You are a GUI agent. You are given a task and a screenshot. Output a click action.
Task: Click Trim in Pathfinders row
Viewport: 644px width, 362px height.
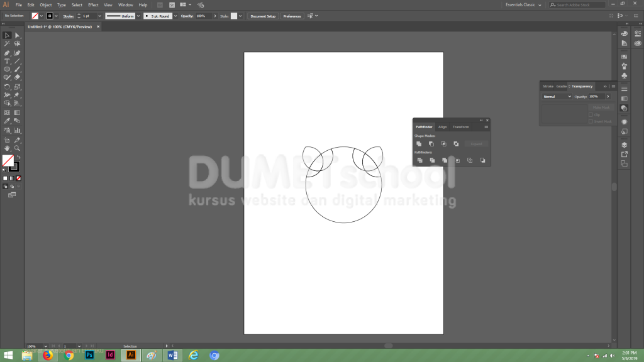(432, 160)
